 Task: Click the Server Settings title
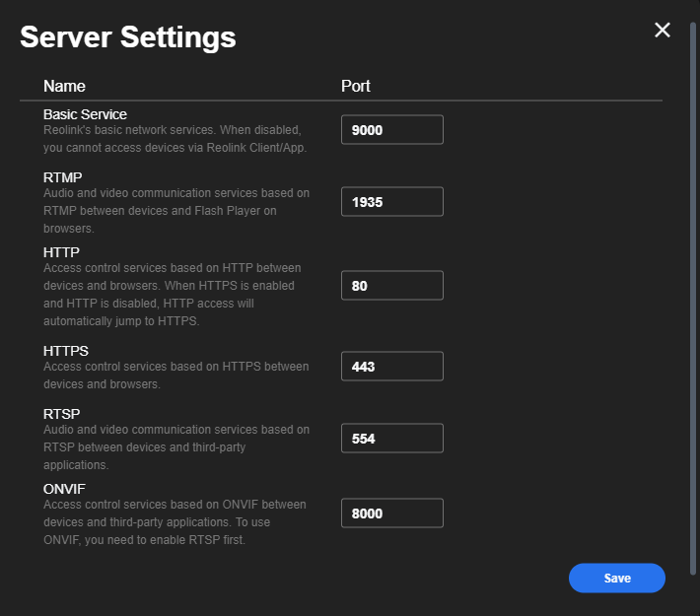(x=128, y=37)
